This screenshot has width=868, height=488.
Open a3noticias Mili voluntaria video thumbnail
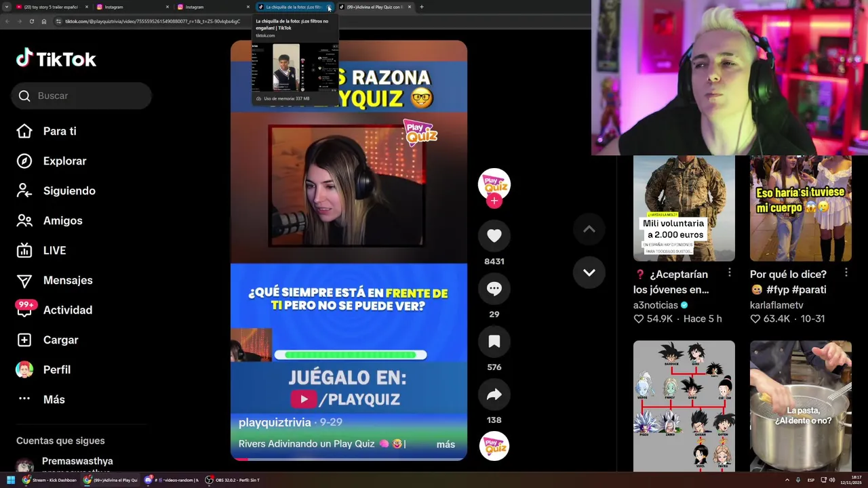(x=684, y=208)
